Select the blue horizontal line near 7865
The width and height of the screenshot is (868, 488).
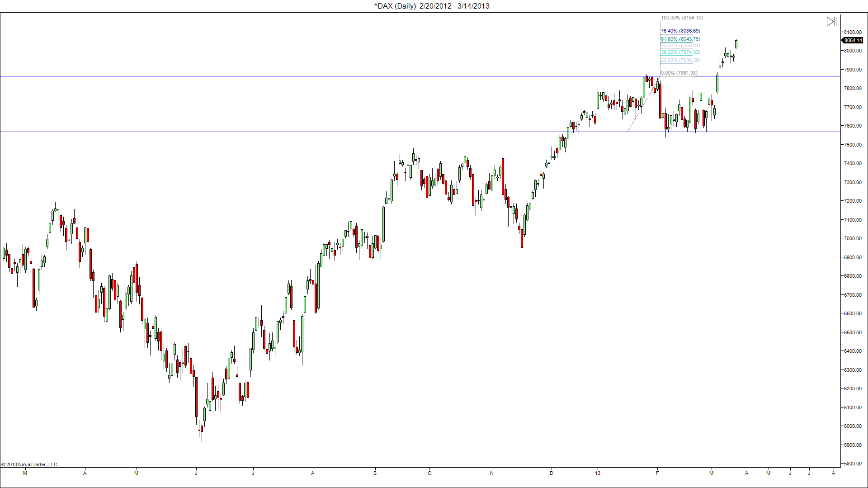420,76
